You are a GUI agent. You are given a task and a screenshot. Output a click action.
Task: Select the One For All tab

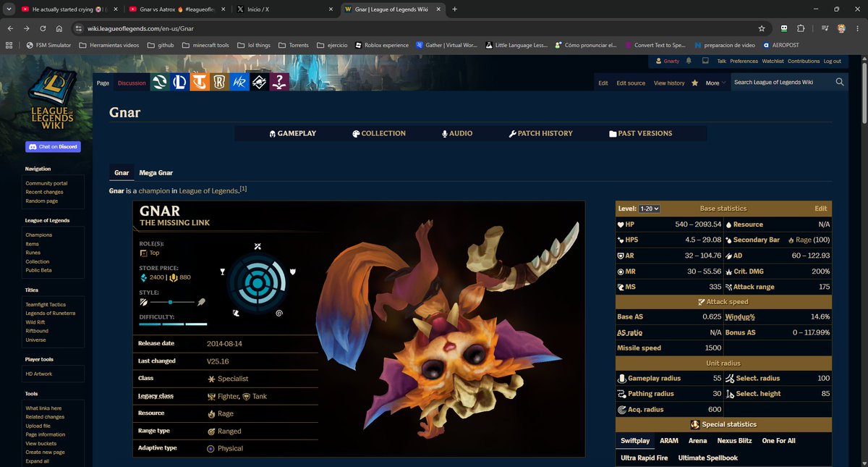click(779, 440)
